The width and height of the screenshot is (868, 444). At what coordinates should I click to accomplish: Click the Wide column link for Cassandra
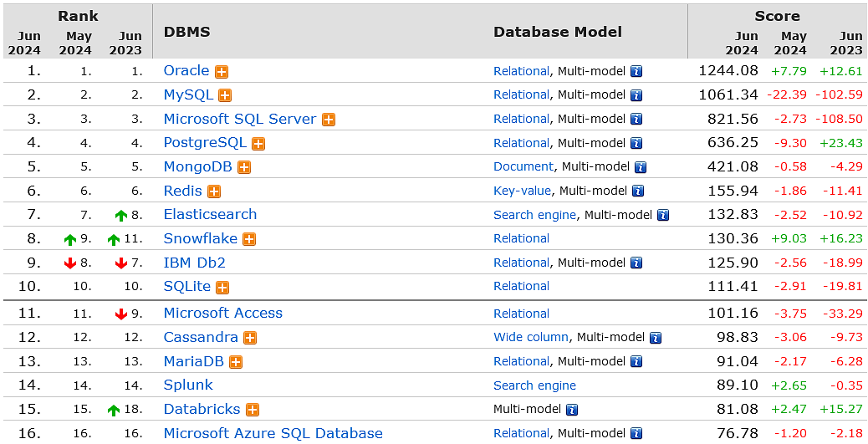click(x=531, y=337)
